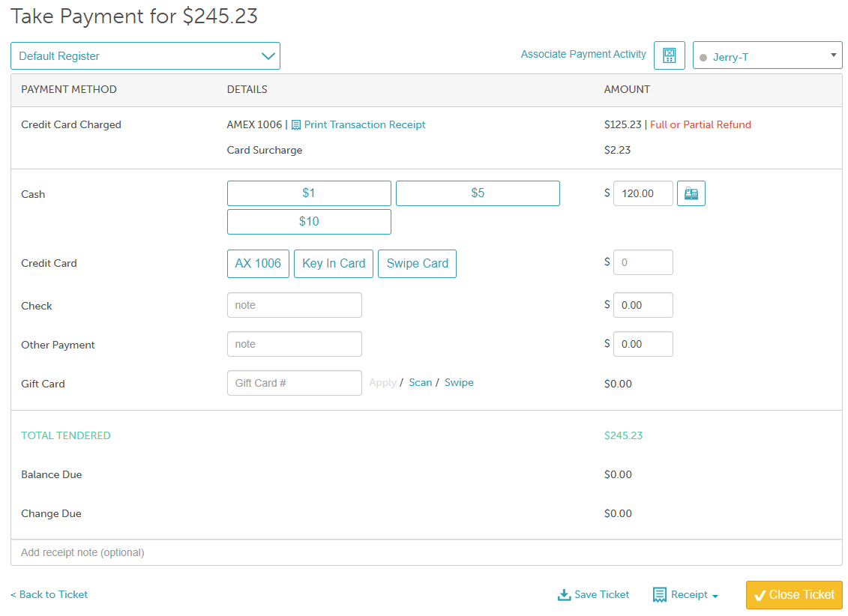This screenshot has height=616, width=848.
Task: Click the Save Ticket download icon
Action: pyautogui.click(x=564, y=595)
